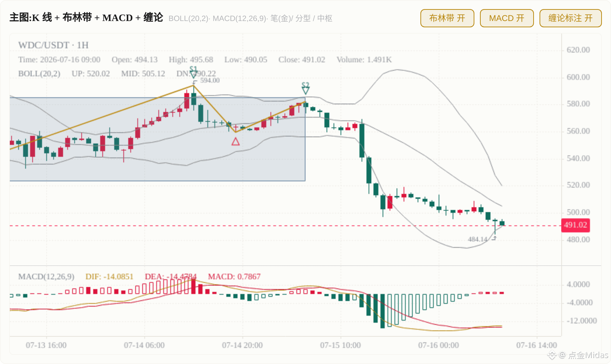Toggle the 布林带 开 Bollinger band button
The width and height of the screenshot is (611, 364).
point(447,18)
